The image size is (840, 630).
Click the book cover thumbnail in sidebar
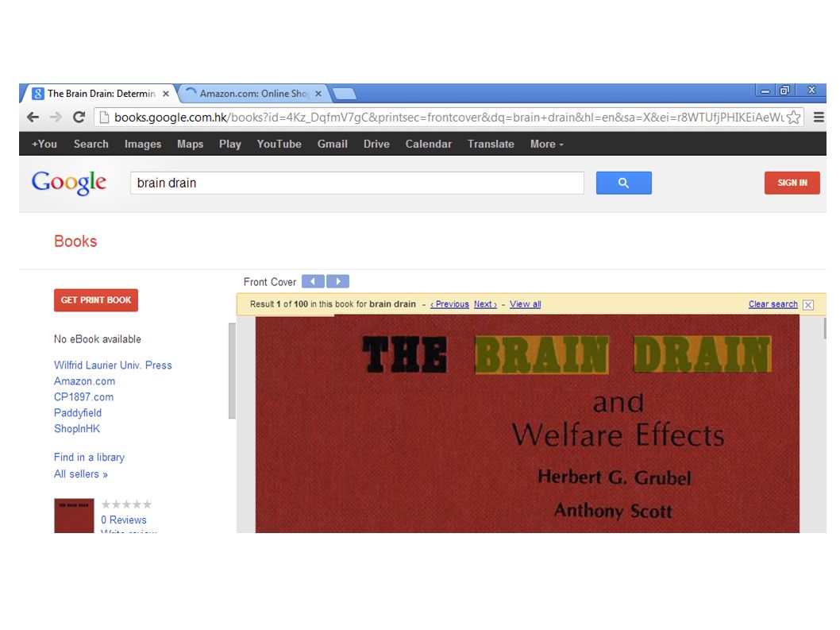tap(74, 516)
